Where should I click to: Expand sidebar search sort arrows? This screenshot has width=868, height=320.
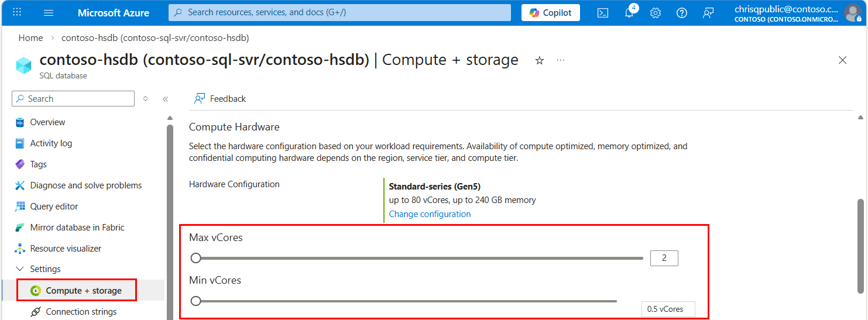[x=146, y=99]
